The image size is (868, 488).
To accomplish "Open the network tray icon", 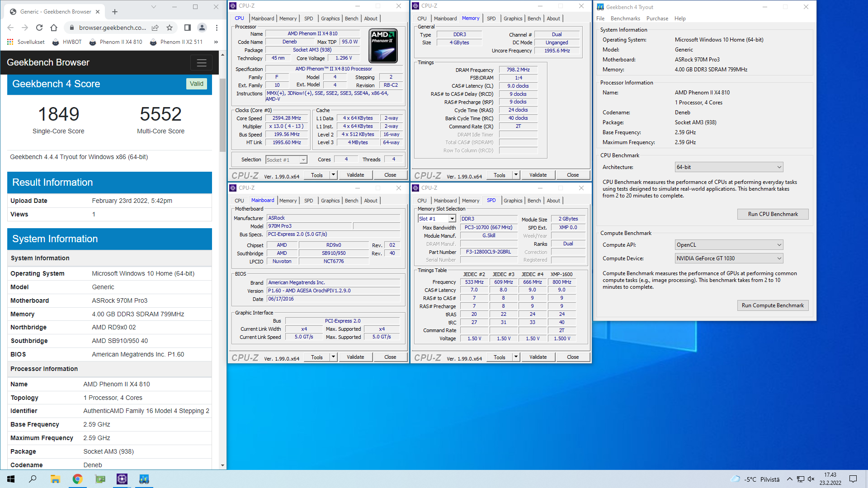I will click(800, 479).
